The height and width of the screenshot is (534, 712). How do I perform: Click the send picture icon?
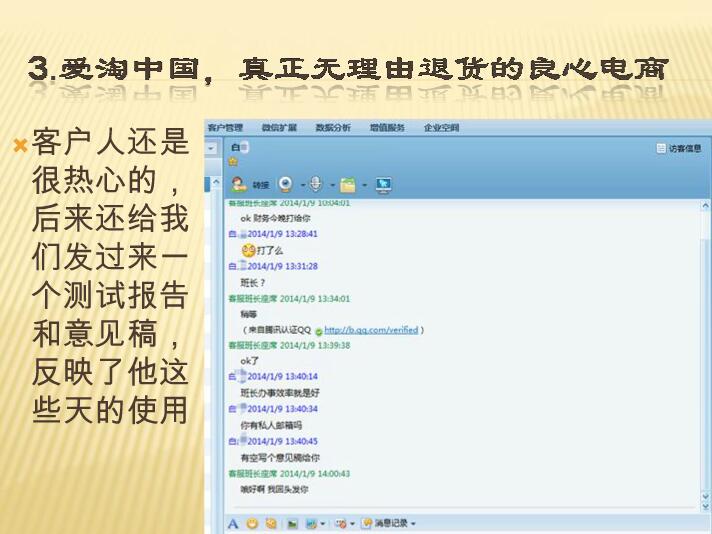(292, 524)
